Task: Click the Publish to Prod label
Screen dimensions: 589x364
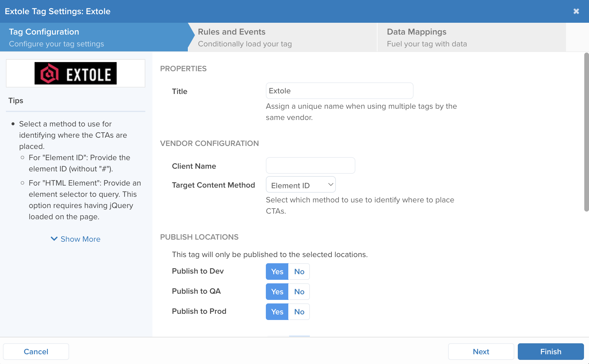Action: [199, 311]
